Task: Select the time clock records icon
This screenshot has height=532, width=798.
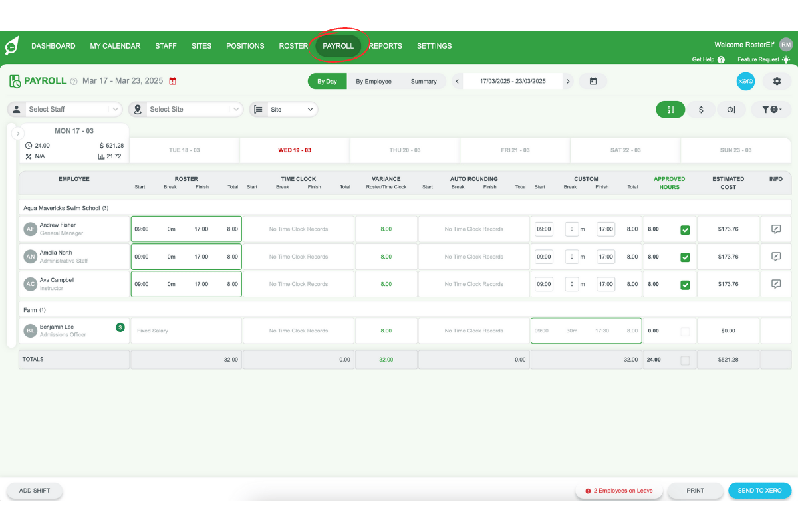Action: 731,109
